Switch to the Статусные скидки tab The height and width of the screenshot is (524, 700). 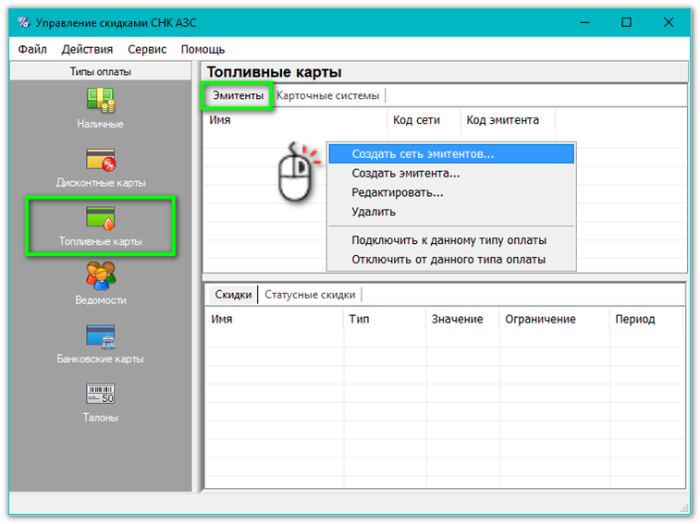point(309,295)
